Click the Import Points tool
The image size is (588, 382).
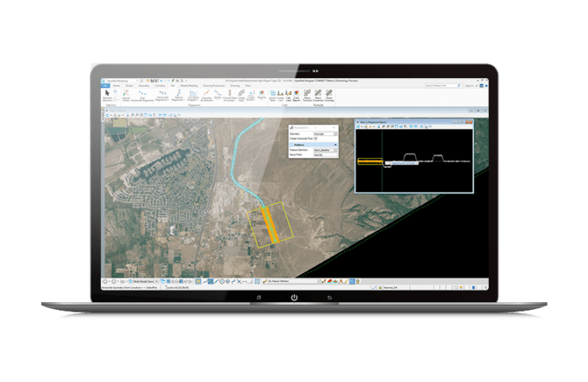(124, 94)
